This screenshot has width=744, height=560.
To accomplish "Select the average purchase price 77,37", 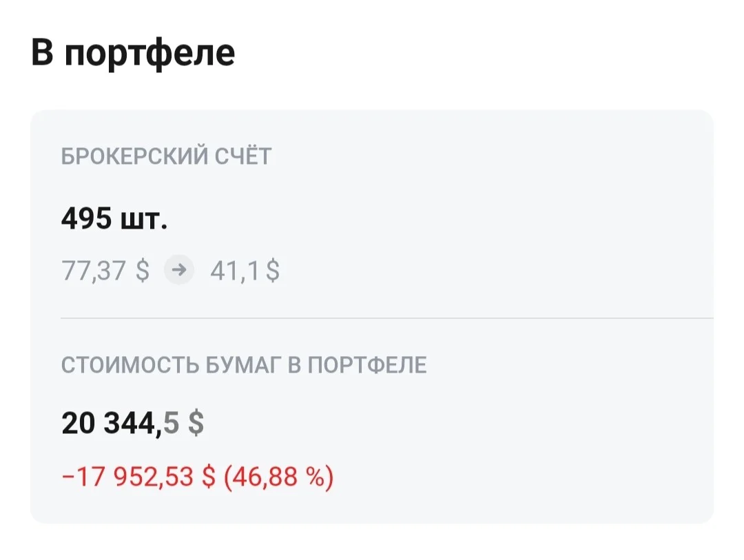I will [x=94, y=271].
